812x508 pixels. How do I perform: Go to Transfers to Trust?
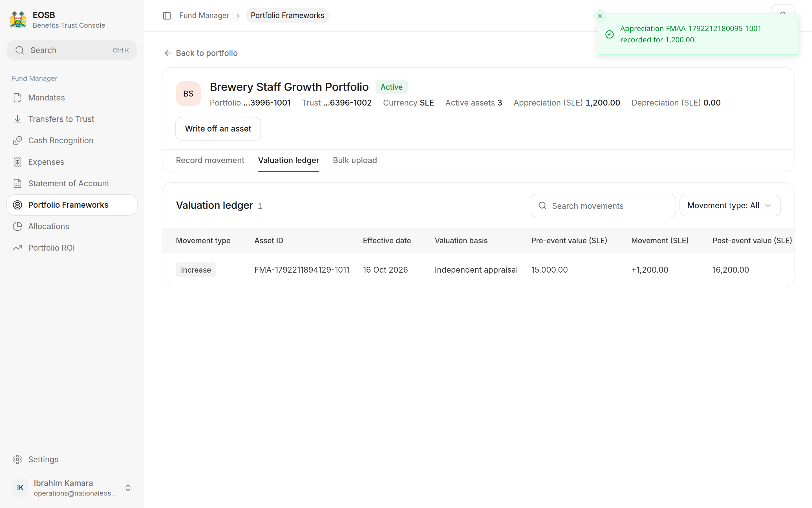click(72, 119)
